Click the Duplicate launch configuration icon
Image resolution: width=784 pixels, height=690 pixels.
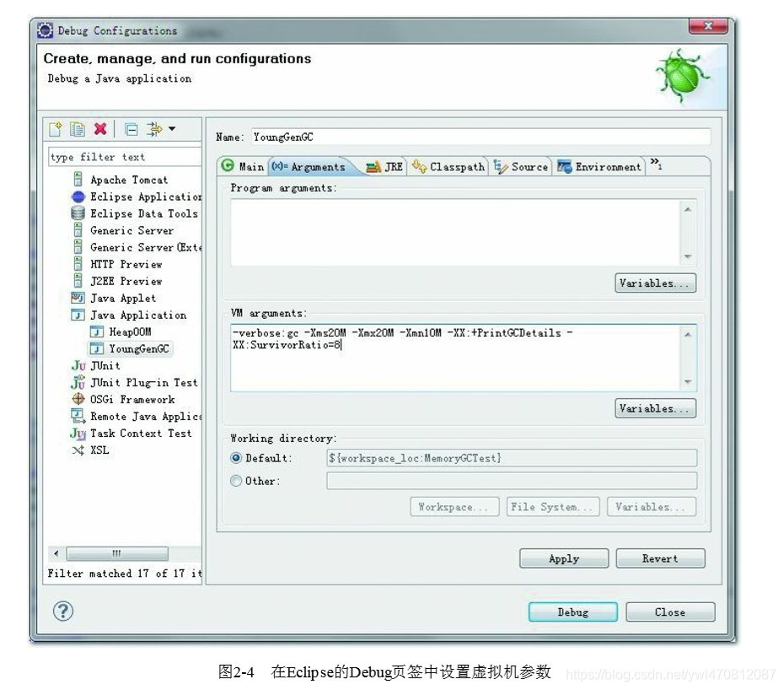pos(78,129)
